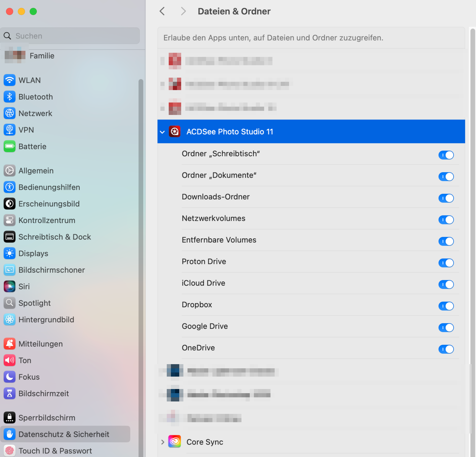This screenshot has width=476, height=457.
Task: Select the Hintergrundbild flower icon
Action: pos(9,320)
